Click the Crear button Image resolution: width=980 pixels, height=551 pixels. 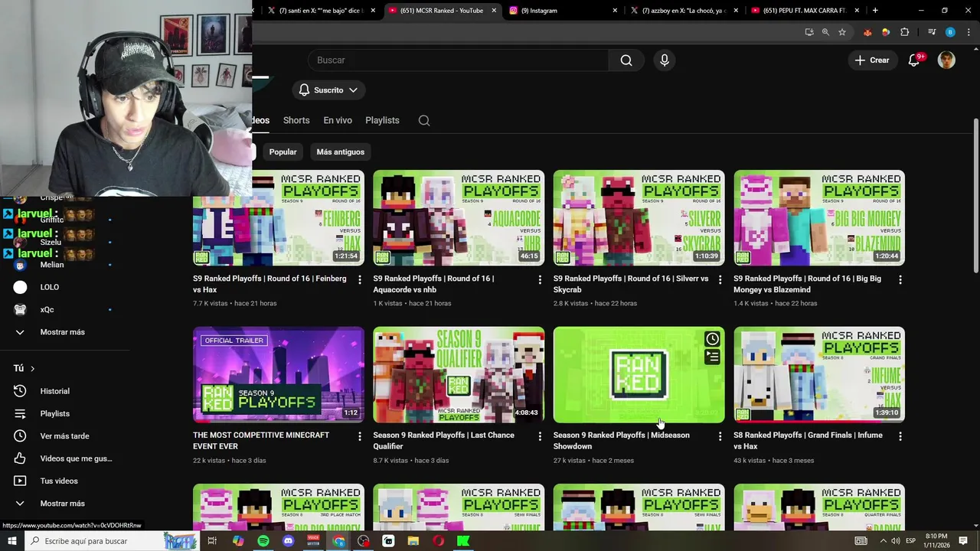coord(872,60)
